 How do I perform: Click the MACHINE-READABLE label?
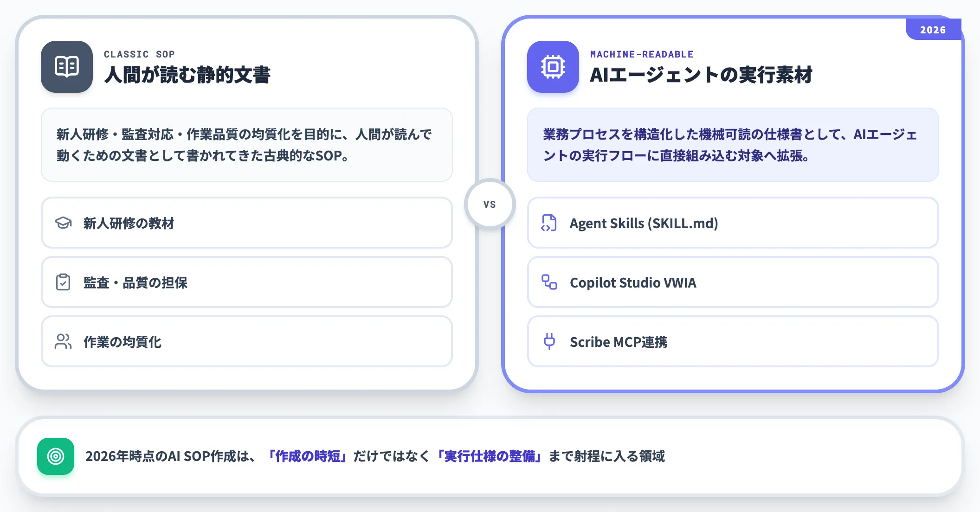642,54
